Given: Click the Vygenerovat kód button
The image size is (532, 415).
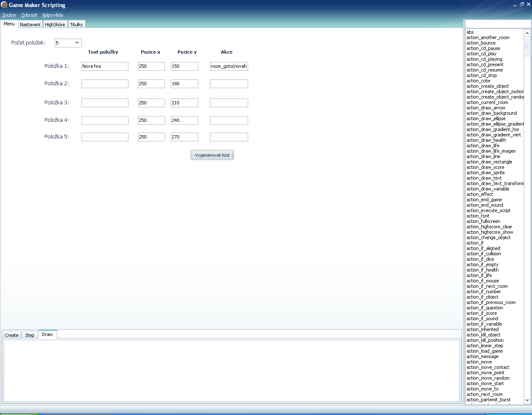Looking at the screenshot, I should (x=212, y=155).
